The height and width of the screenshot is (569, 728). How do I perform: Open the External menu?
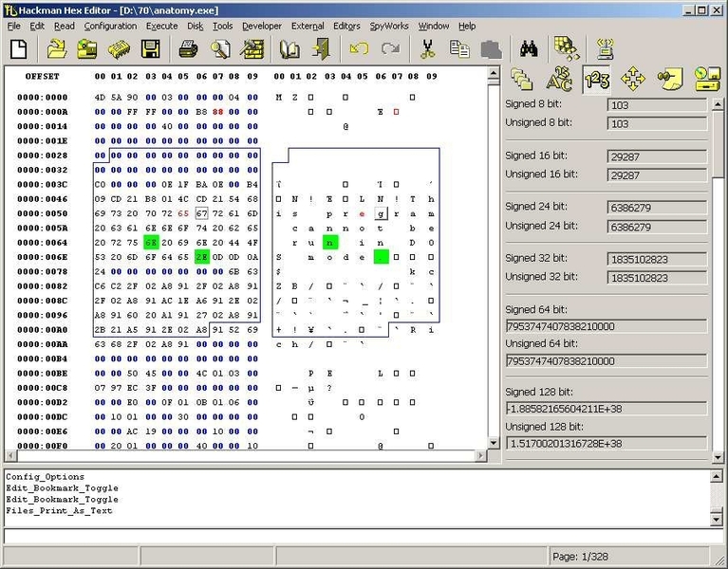coord(308,26)
